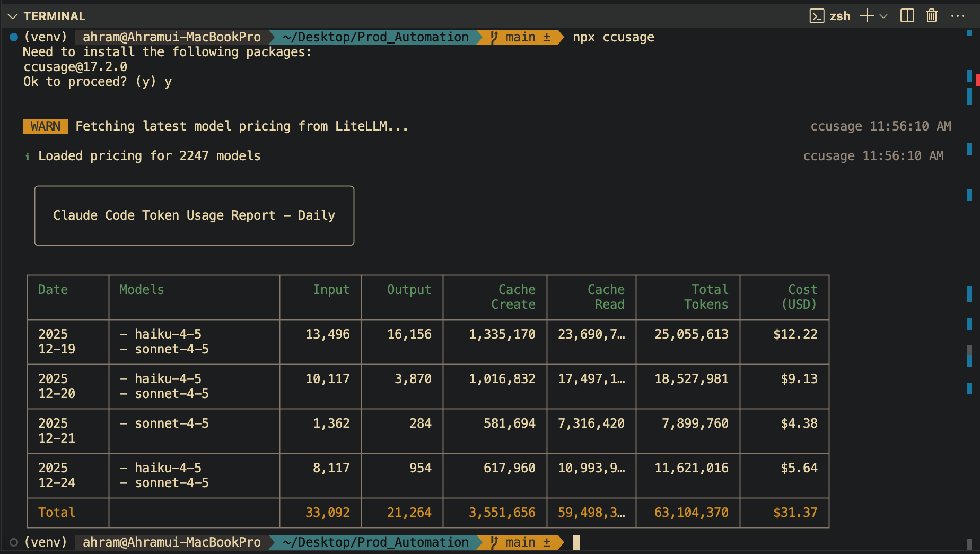Click the red marker in the terminal scrollbar
This screenshot has width=980, height=554.
pos(978,80)
